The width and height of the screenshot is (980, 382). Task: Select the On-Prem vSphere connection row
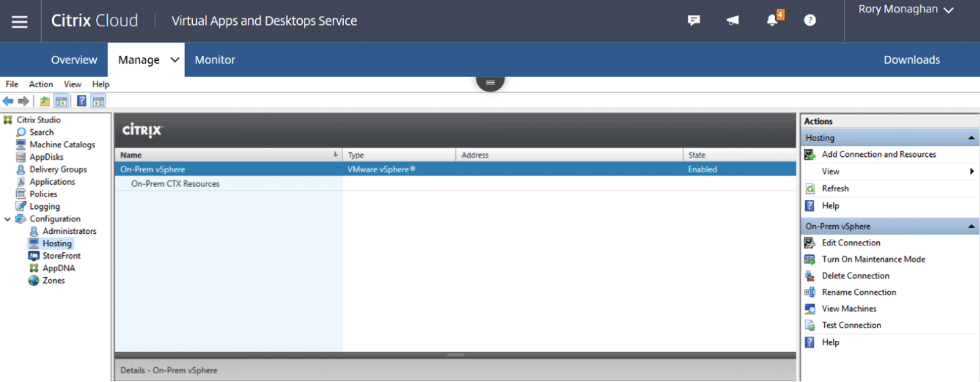point(455,170)
